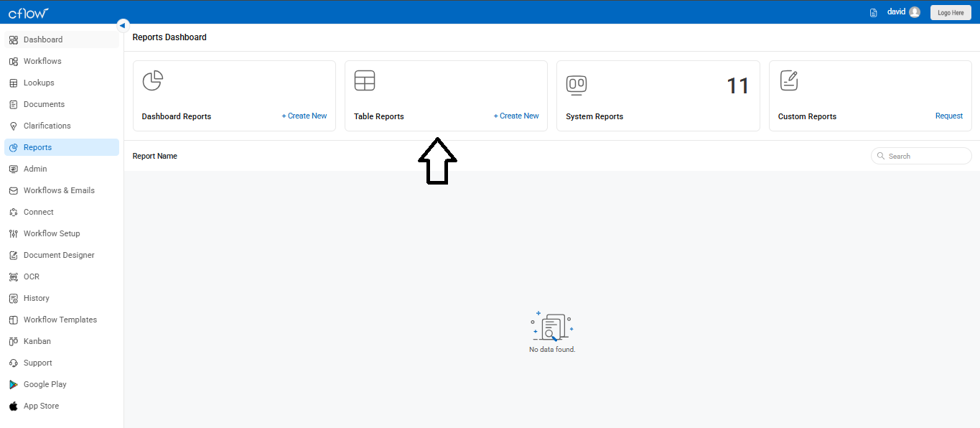The height and width of the screenshot is (428, 980).
Task: Click the System Reports count 11
Action: tap(738, 86)
